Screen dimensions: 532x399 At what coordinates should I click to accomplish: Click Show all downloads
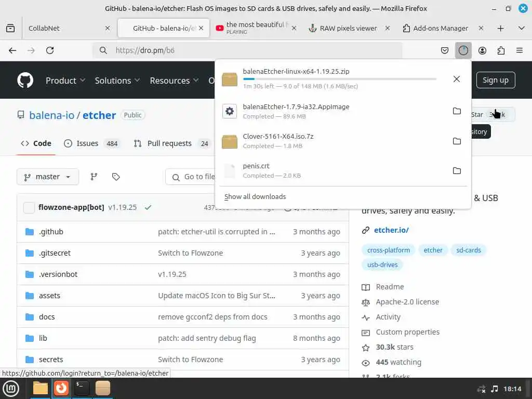tap(255, 197)
